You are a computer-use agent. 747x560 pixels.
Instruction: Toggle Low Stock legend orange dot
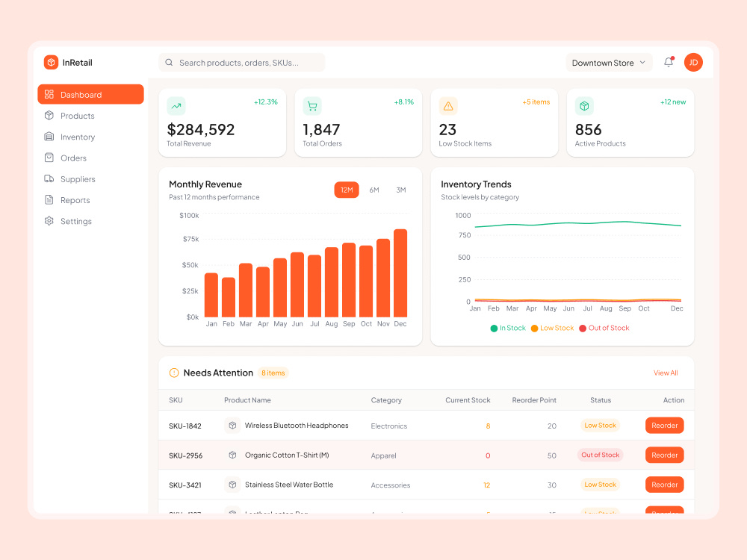click(535, 328)
